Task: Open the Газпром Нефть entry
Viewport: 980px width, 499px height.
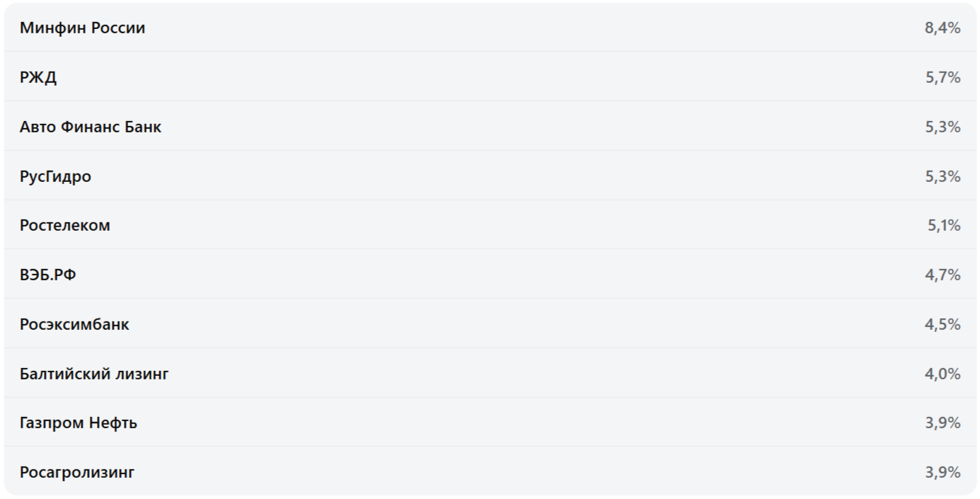Action: pyautogui.click(x=79, y=423)
